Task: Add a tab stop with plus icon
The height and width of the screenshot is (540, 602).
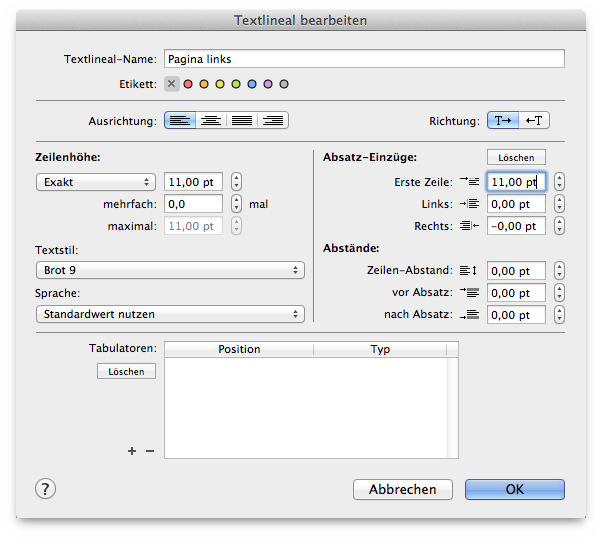Action: pos(132,451)
